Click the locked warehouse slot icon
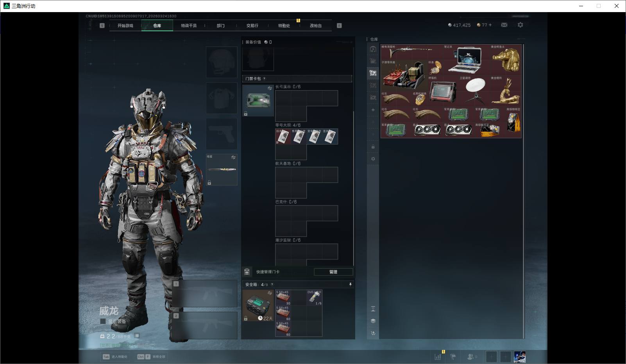Screen dimensions: 626x364 [373, 147]
